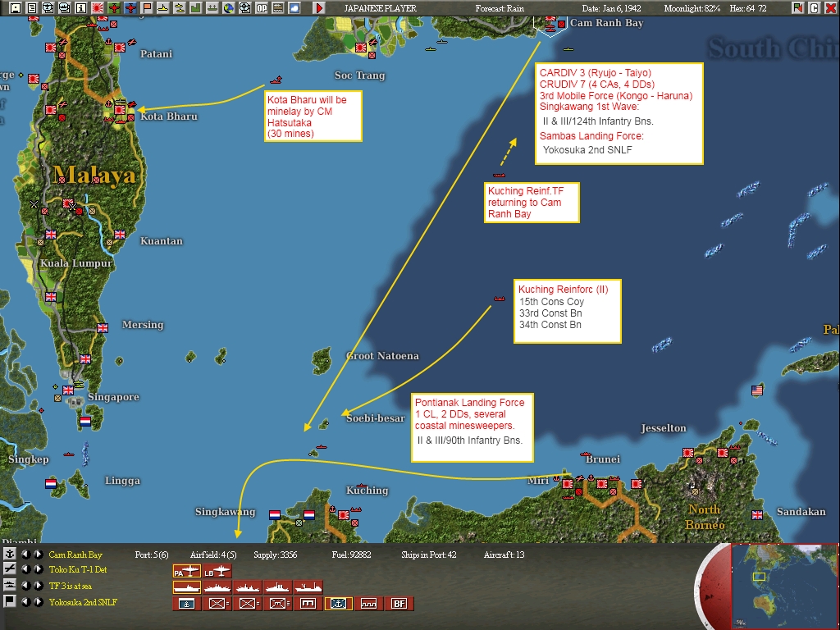The width and height of the screenshot is (840, 630).
Task: Click the 'Date: Jan 6, 1942' text
Action: (611, 8)
